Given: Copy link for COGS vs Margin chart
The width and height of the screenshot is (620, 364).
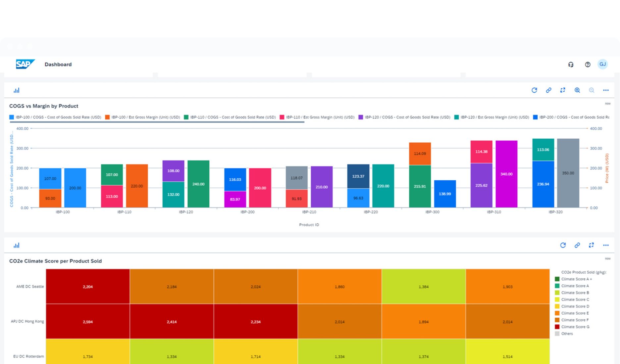Looking at the screenshot, I should coord(548,90).
